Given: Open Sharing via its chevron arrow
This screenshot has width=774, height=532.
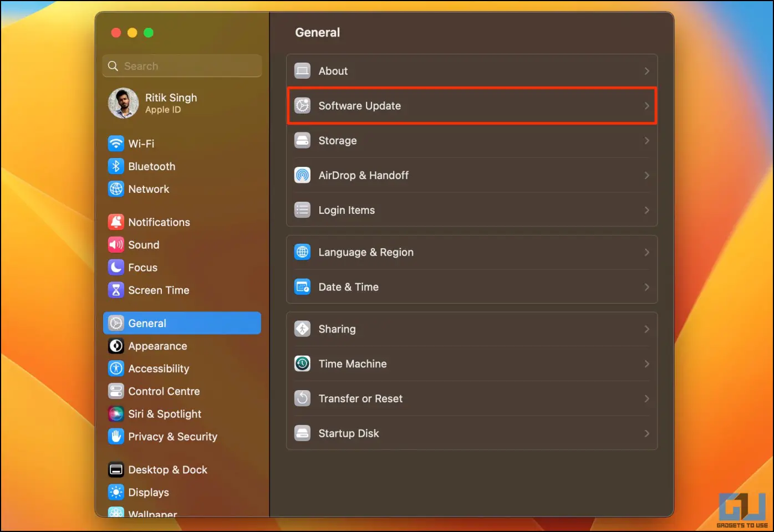Looking at the screenshot, I should [646, 329].
